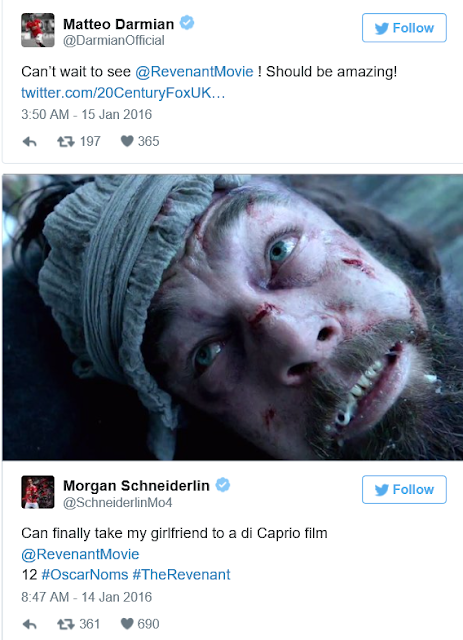Image resolution: width=463 pixels, height=640 pixels.
Task: Retweet Morgan Schneiderlin's tweet
Action: coord(65,624)
